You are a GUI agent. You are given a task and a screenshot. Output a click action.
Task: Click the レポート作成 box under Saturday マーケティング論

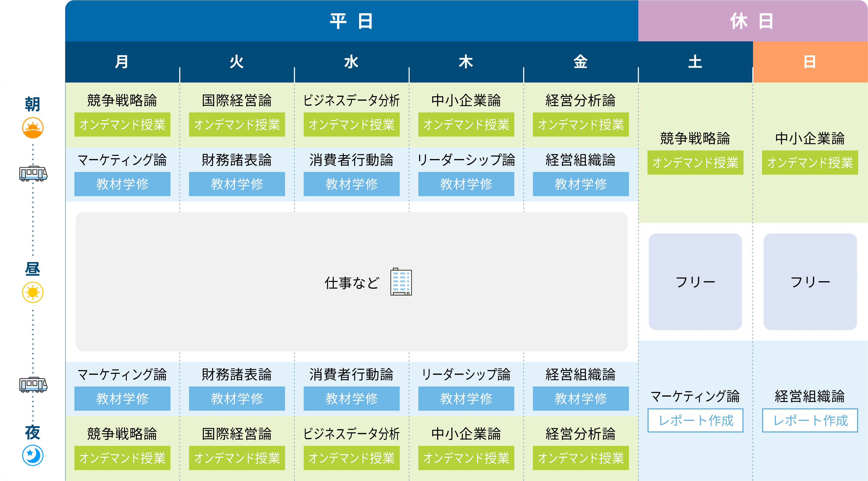click(695, 420)
